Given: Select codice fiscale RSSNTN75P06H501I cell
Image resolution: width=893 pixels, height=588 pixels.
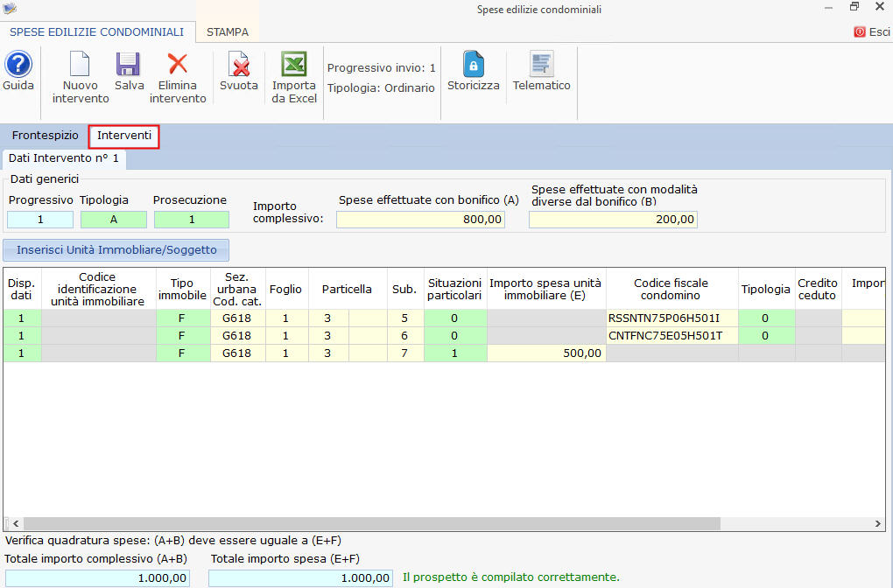Looking at the screenshot, I should (672, 318).
